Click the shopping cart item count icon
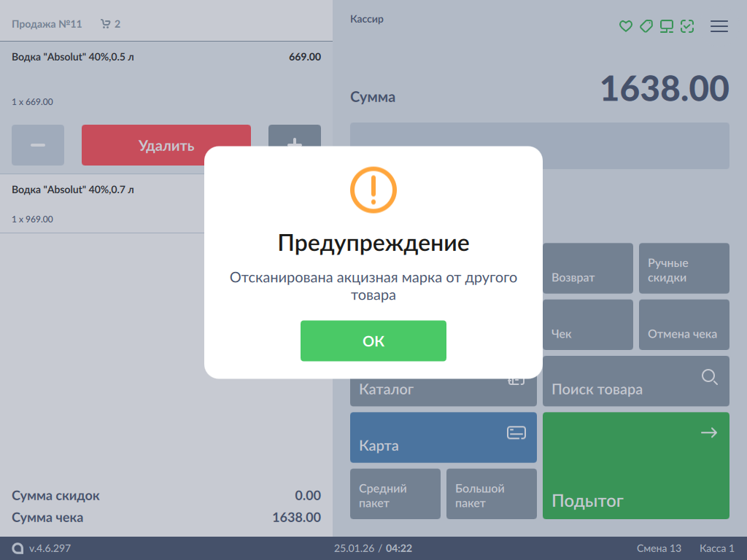Screen dimensions: 747x560 pos(106,24)
